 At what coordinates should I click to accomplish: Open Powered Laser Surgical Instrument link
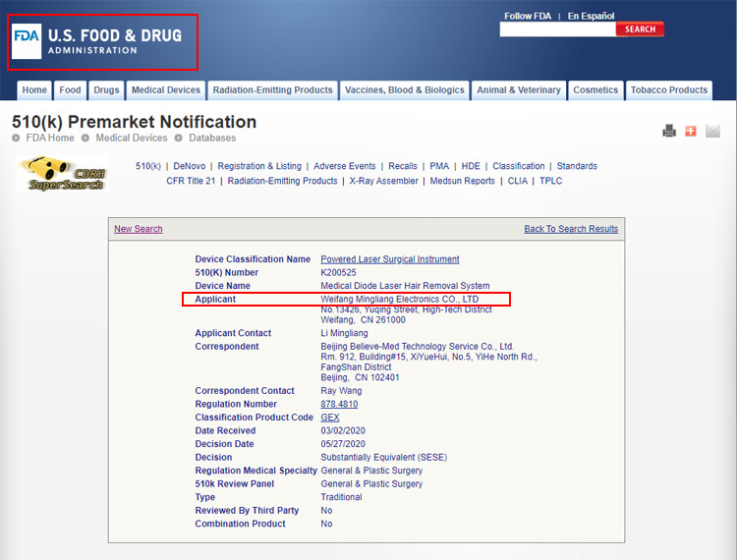pyautogui.click(x=390, y=258)
